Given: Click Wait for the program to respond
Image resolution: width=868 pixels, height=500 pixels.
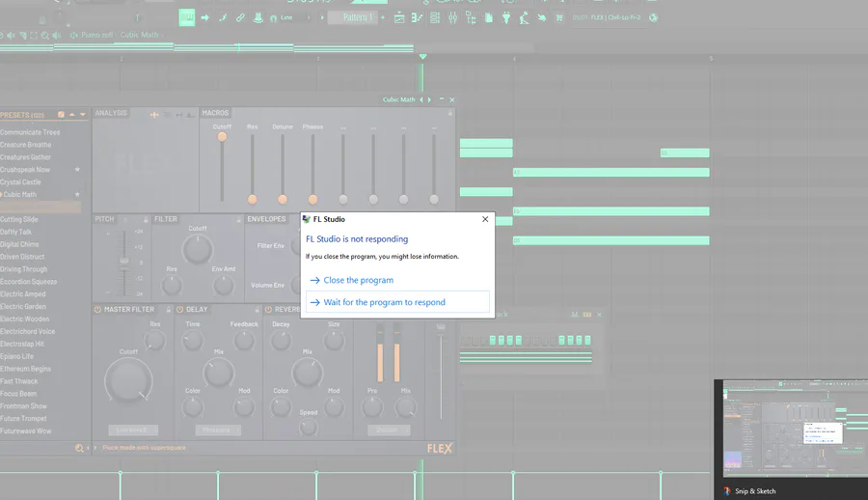Looking at the screenshot, I should pos(397,302).
